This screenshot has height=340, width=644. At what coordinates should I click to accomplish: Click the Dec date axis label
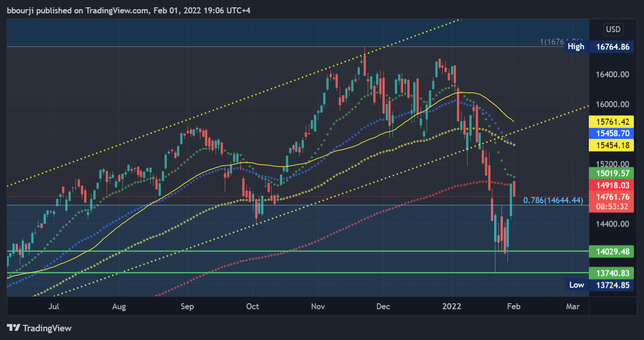(x=383, y=306)
